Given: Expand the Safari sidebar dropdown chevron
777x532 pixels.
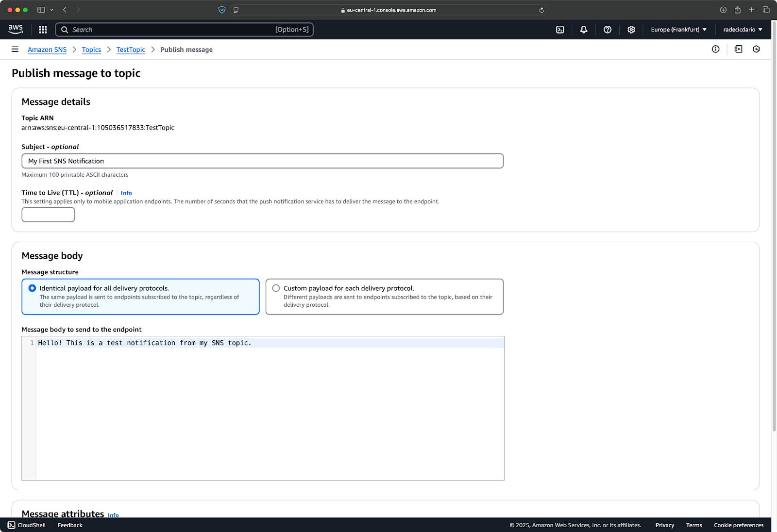Looking at the screenshot, I should click(51, 10).
